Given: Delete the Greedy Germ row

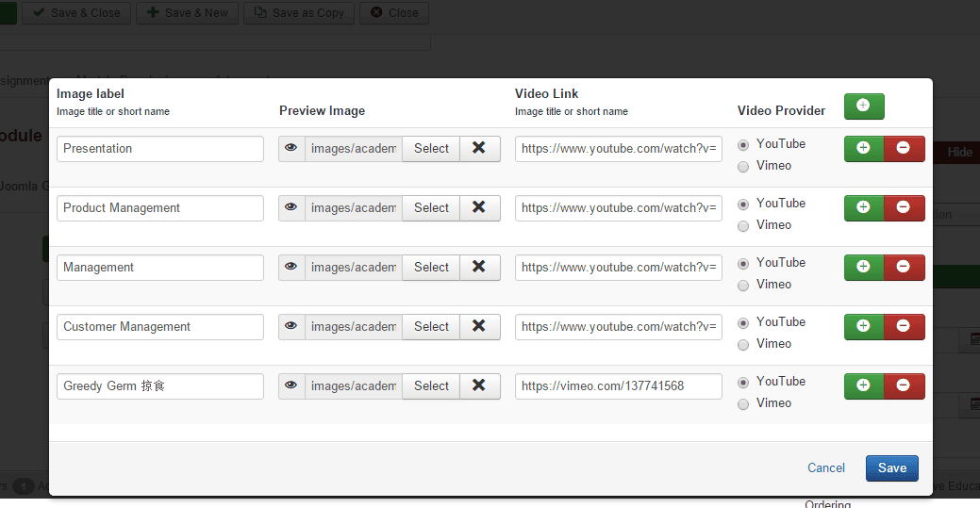Looking at the screenshot, I should coord(904,386).
